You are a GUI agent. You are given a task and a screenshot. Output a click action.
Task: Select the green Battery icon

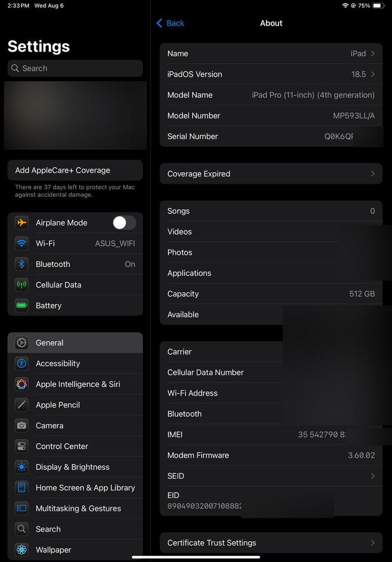[x=21, y=306]
